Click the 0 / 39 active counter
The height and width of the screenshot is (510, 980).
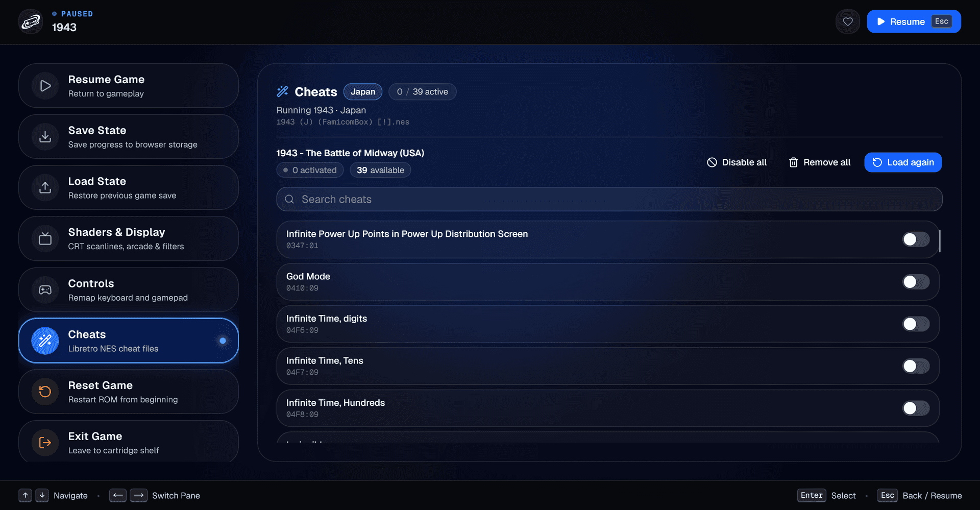pos(423,92)
